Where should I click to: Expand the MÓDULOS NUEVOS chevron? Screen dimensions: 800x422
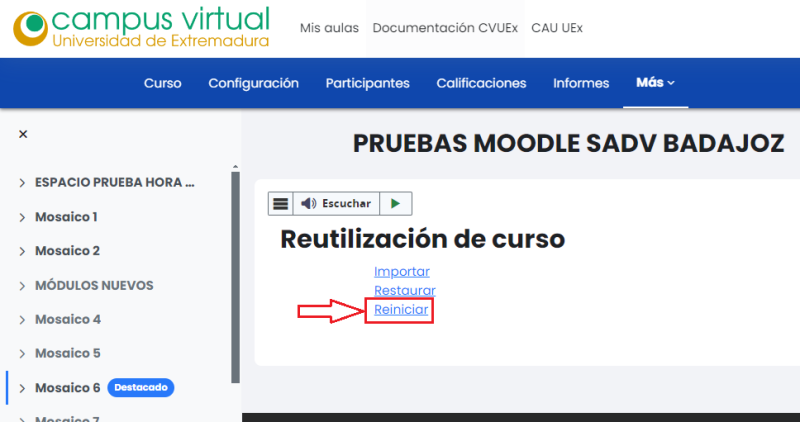pos(22,286)
